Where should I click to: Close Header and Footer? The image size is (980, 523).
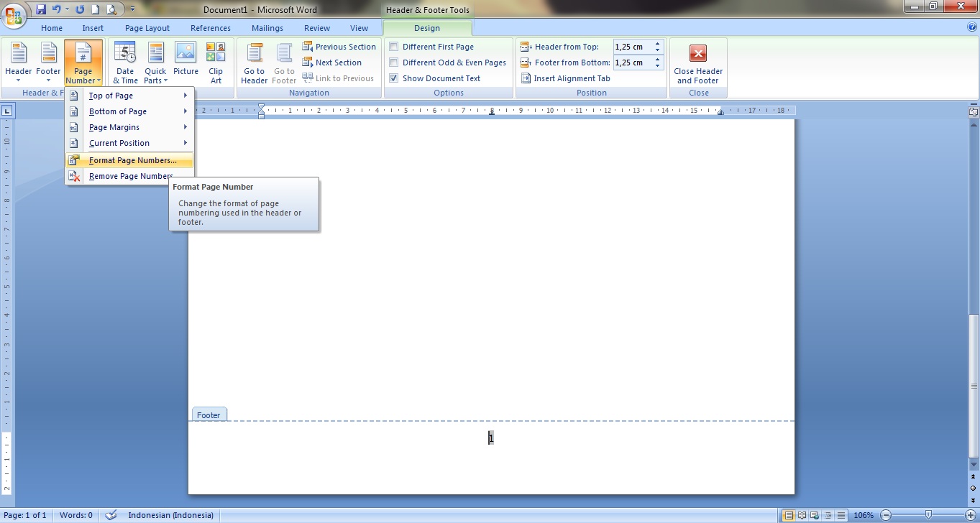click(x=698, y=63)
